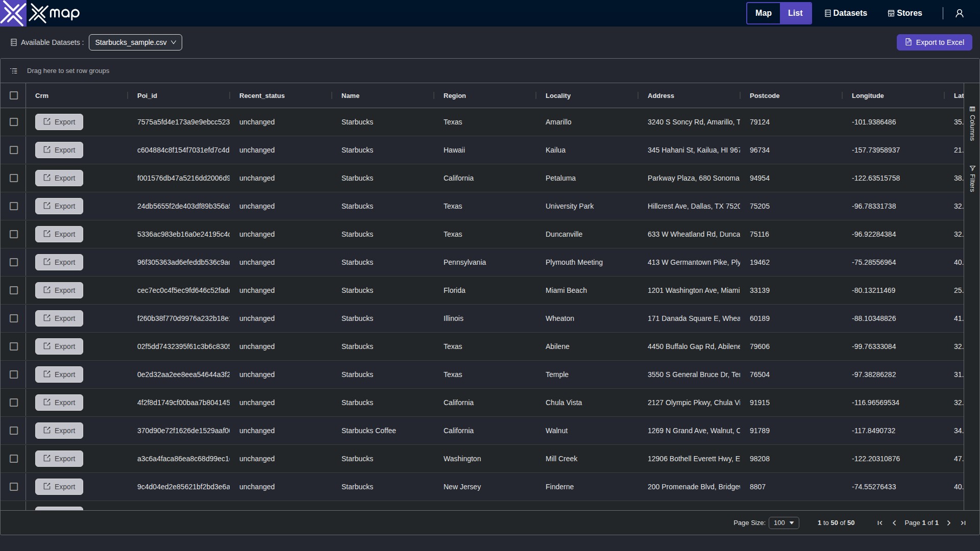Click Export button in Kailua row
This screenshot has height=551, width=980.
click(59, 150)
